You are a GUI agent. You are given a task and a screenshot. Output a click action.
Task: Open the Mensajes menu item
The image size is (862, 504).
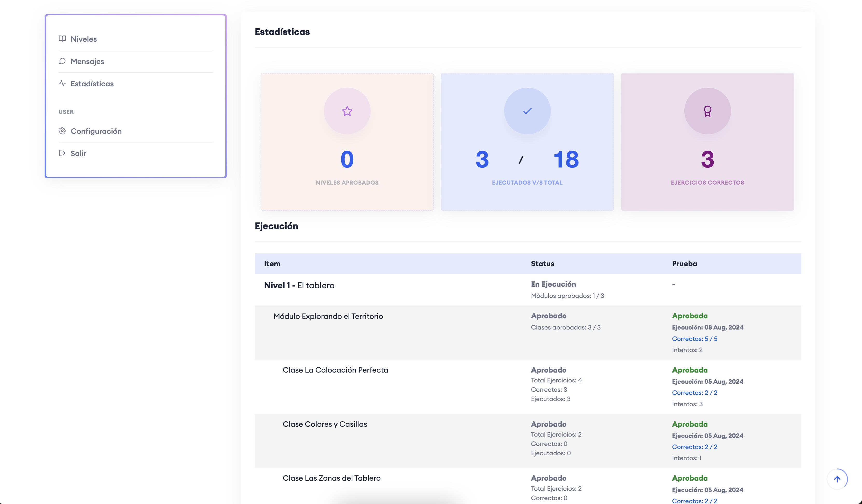pyautogui.click(x=88, y=61)
